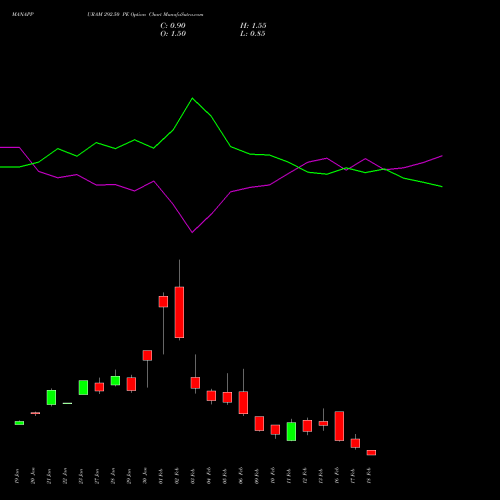Select the tallest red candle with long upper wick
This screenshot has height=500, width=500.
pos(179,312)
